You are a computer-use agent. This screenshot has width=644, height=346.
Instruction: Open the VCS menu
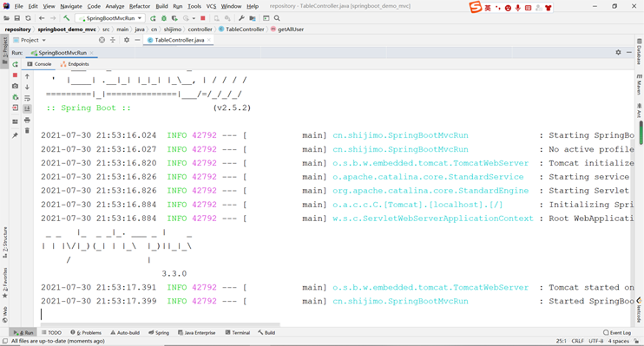click(211, 6)
